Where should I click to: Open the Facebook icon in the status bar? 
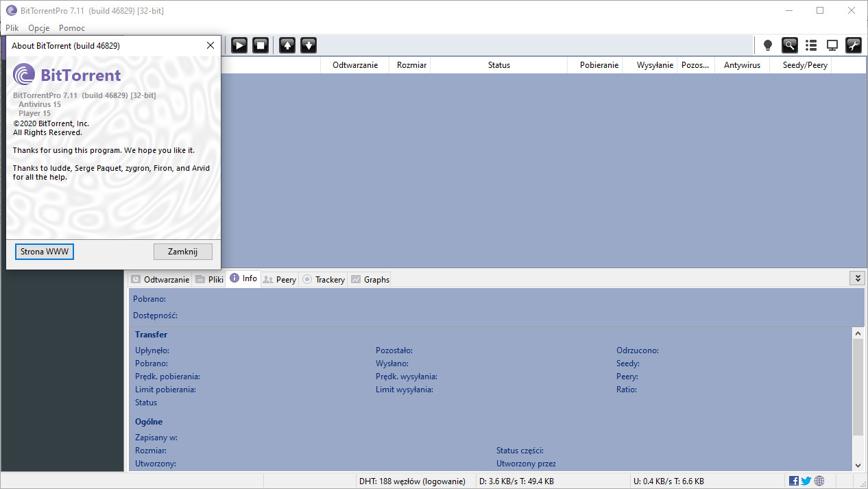794,481
